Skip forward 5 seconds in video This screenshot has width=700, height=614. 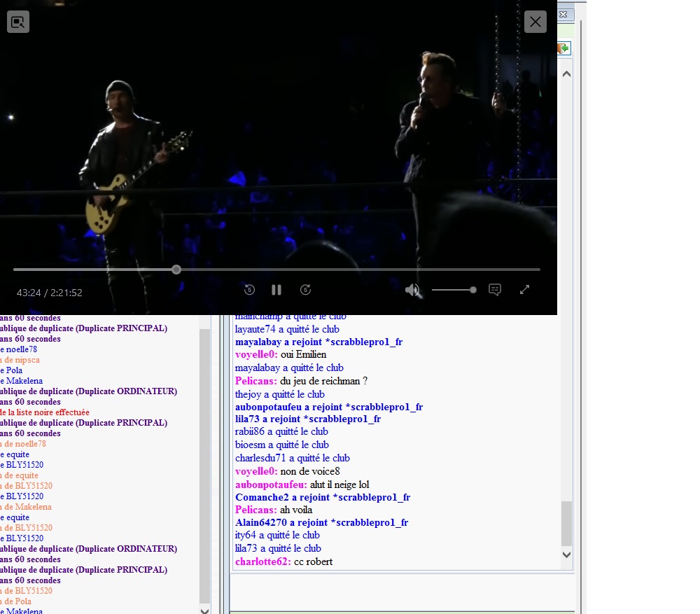pos(305,290)
